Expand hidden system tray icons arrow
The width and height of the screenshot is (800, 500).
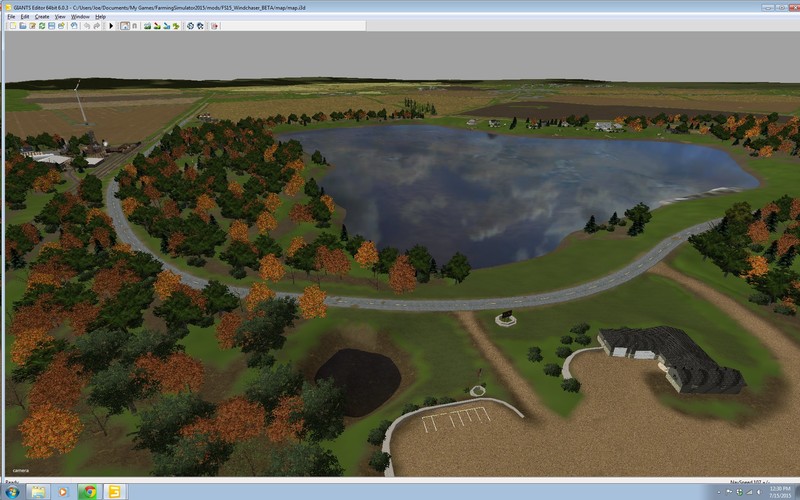pyautogui.click(x=719, y=492)
